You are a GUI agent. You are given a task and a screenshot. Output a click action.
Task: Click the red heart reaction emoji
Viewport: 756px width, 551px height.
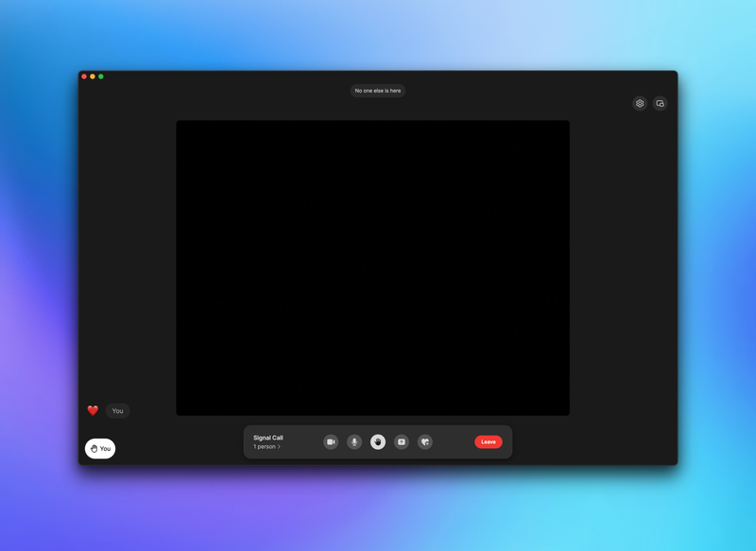[93, 411]
